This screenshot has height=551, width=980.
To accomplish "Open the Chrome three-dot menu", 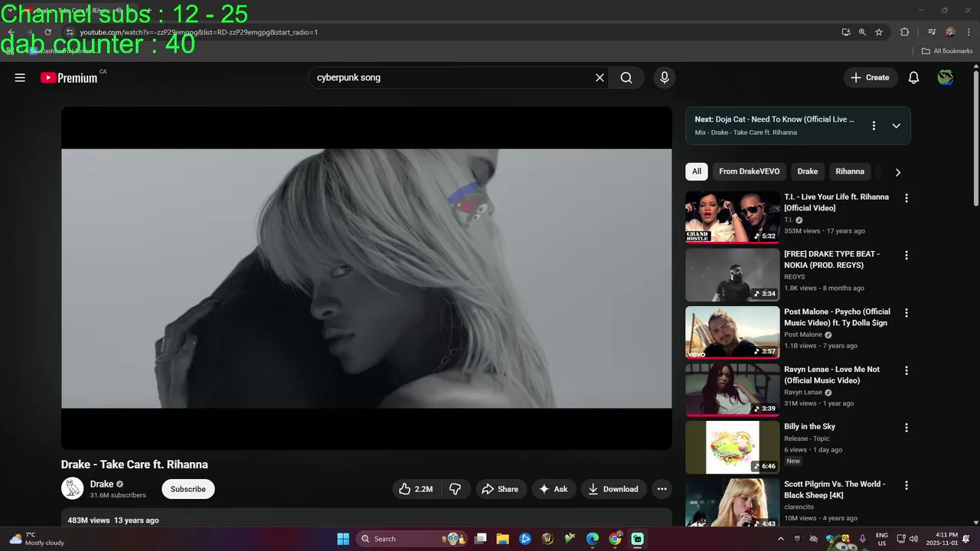I will point(969,32).
